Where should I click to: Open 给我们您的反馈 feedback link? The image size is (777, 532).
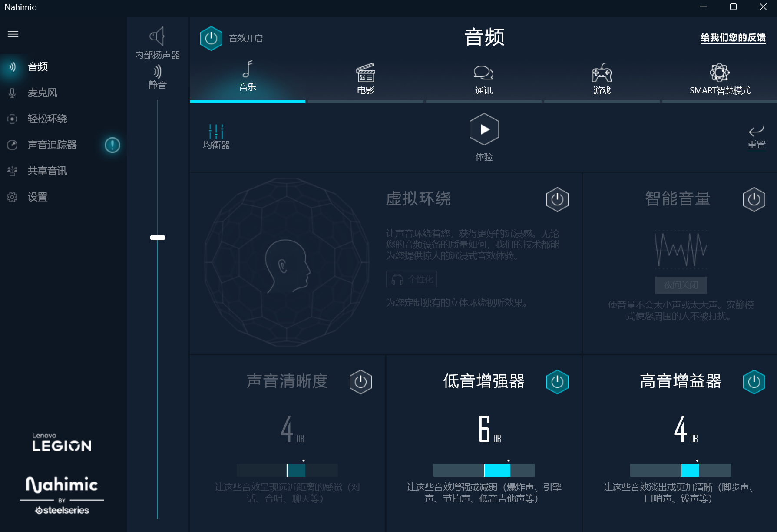point(733,38)
